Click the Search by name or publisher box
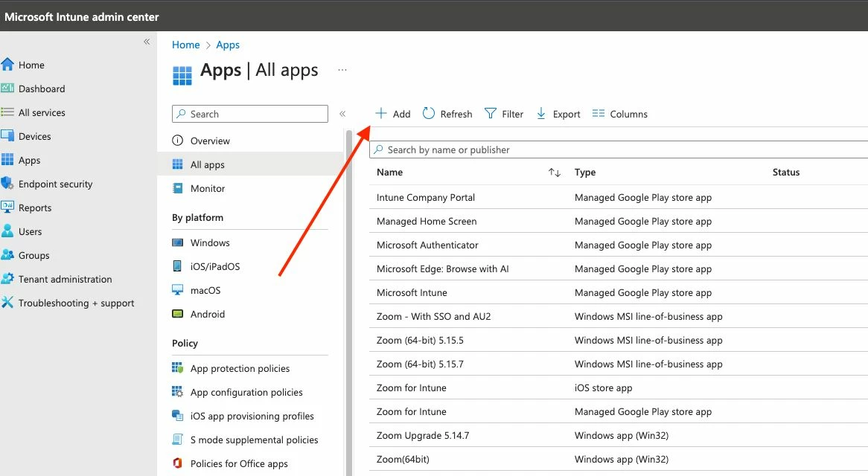Viewport: 868px width, 476px height. pos(619,149)
